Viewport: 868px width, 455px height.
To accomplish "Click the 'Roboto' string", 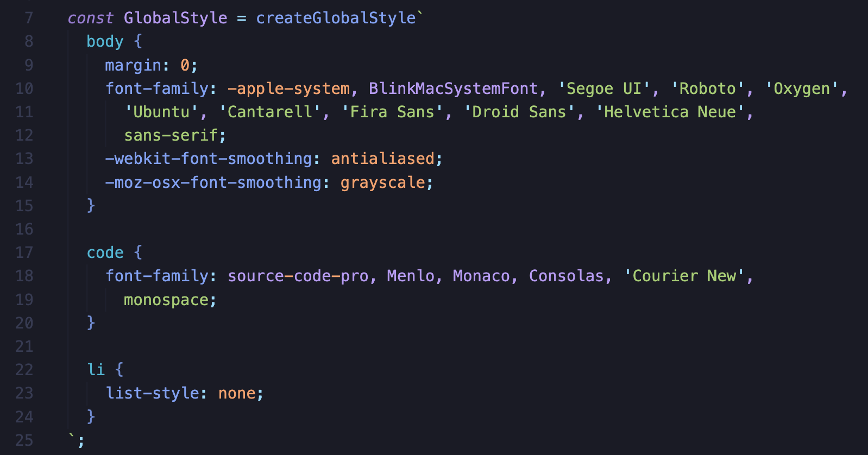I will (x=708, y=89).
